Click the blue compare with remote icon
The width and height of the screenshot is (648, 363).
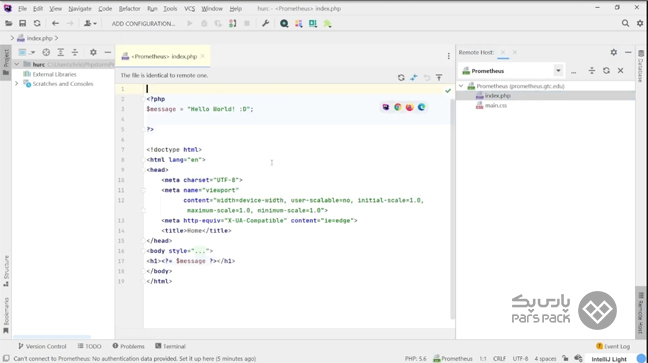click(x=414, y=77)
